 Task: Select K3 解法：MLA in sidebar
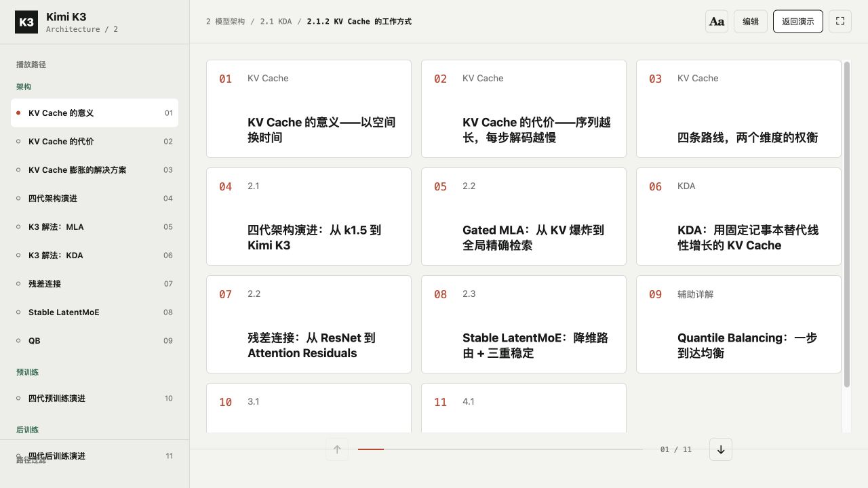(x=94, y=227)
